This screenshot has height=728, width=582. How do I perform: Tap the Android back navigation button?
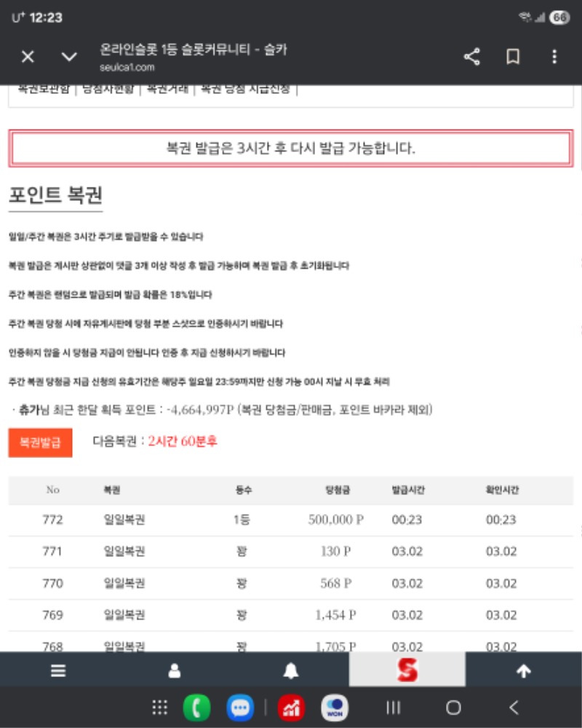tap(514, 708)
